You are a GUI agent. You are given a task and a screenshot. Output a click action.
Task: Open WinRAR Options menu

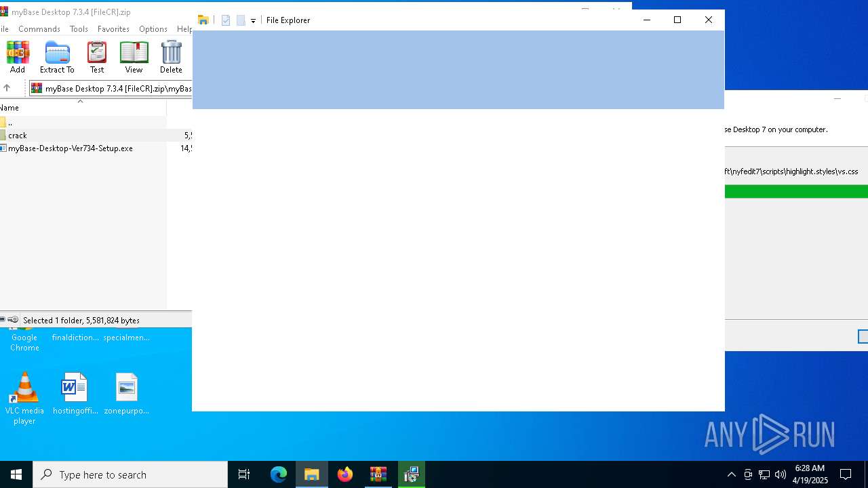click(x=153, y=29)
